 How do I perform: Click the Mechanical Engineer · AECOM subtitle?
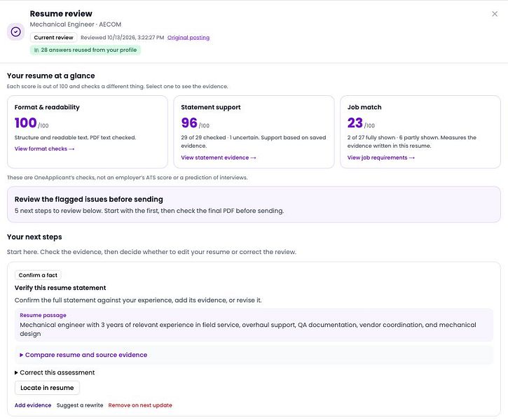(x=76, y=24)
